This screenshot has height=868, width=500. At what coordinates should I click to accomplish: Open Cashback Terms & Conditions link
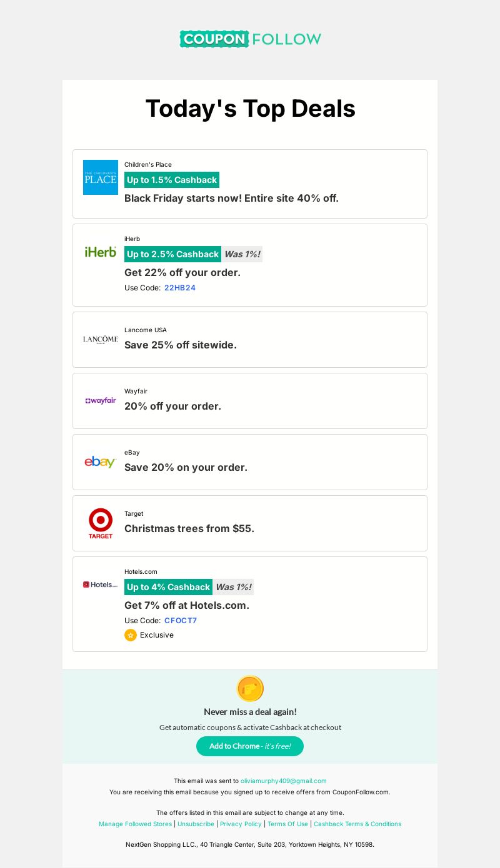pyautogui.click(x=357, y=824)
